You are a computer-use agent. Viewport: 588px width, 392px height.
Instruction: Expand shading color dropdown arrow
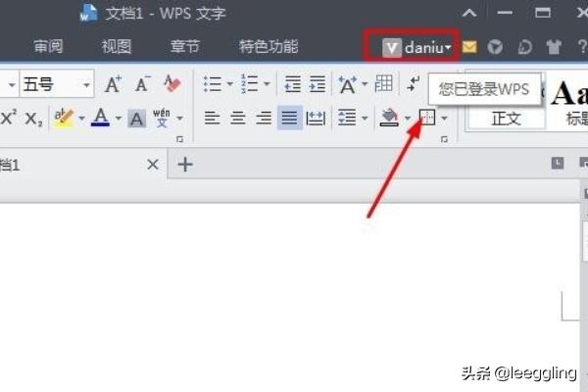[x=408, y=119]
